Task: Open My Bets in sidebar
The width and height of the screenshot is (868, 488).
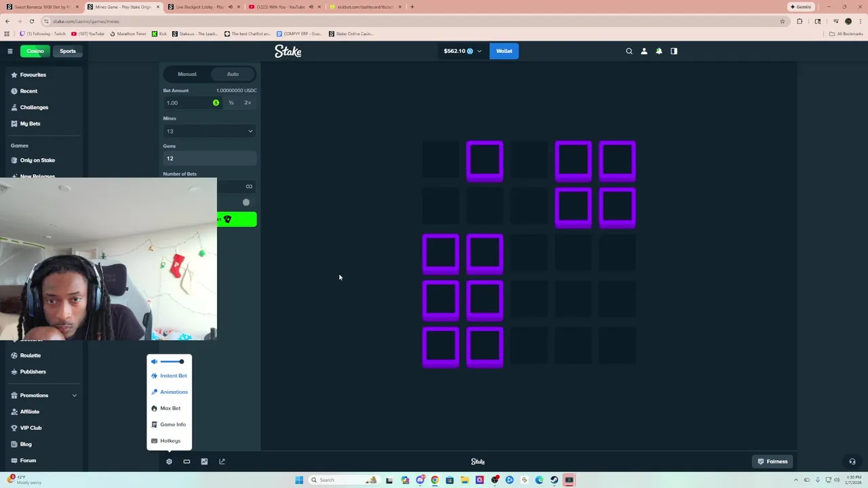Action: tap(30, 123)
